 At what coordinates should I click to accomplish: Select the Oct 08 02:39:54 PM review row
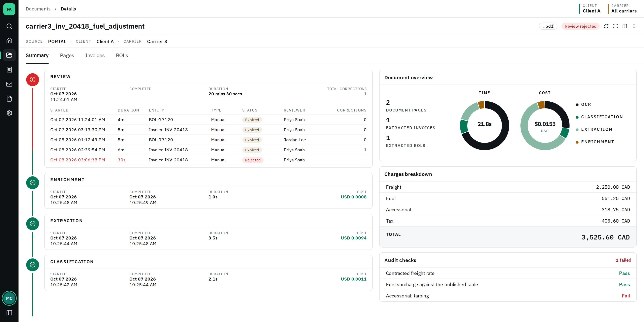208,150
